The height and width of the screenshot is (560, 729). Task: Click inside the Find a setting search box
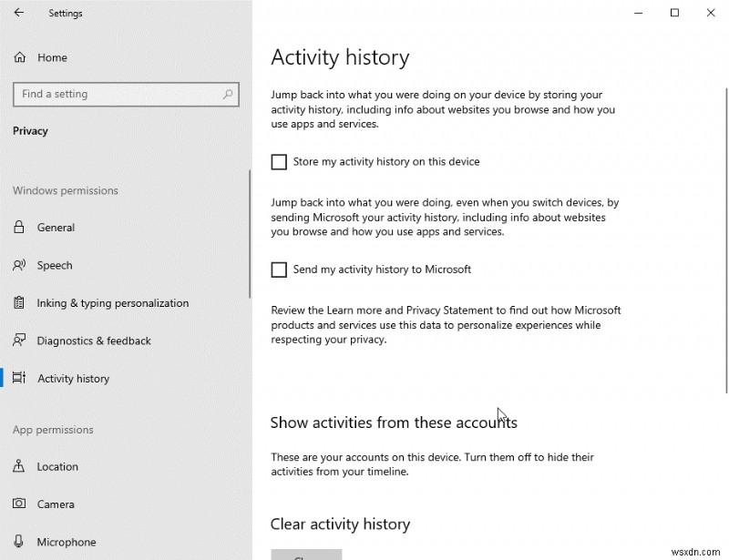click(109, 94)
